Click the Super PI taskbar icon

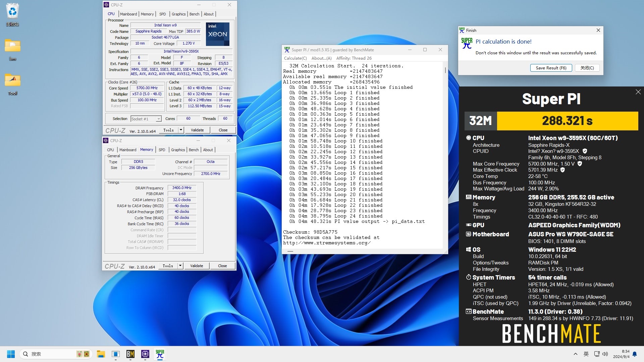pos(160,354)
